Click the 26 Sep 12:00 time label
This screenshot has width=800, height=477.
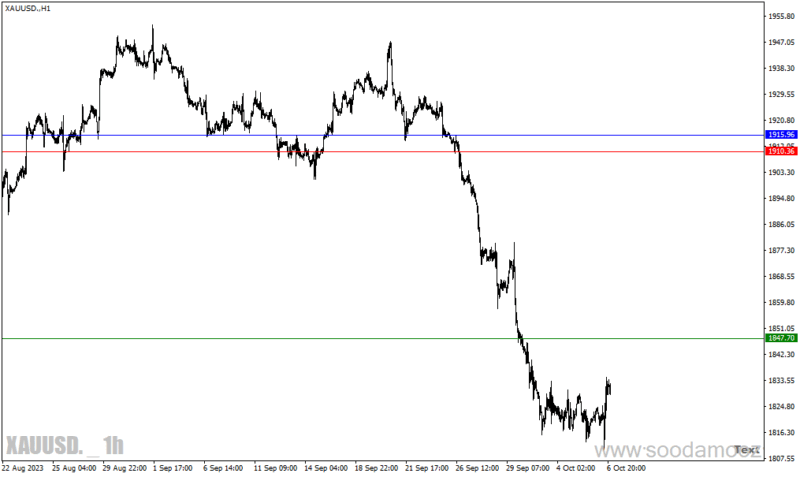pyautogui.click(x=478, y=468)
